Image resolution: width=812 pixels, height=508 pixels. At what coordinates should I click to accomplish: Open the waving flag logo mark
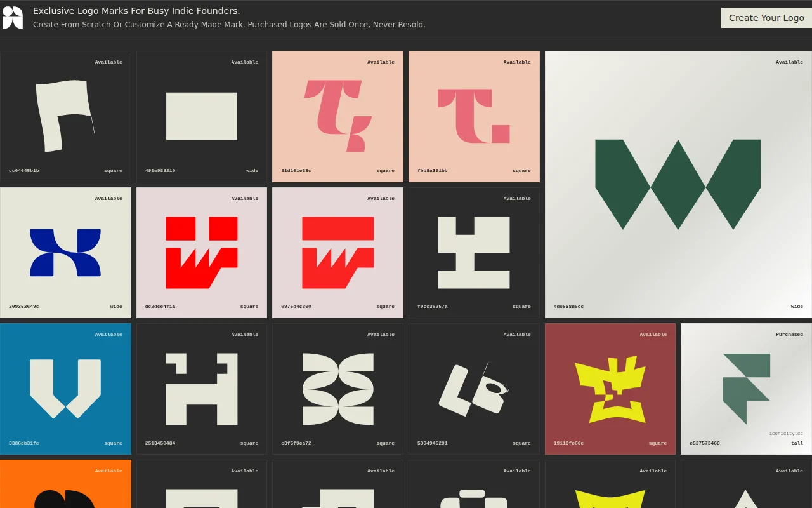pyautogui.click(x=65, y=116)
